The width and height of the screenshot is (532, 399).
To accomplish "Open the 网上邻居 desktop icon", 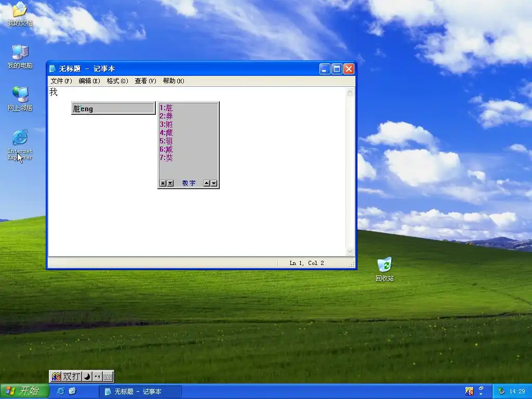I will [x=20, y=99].
